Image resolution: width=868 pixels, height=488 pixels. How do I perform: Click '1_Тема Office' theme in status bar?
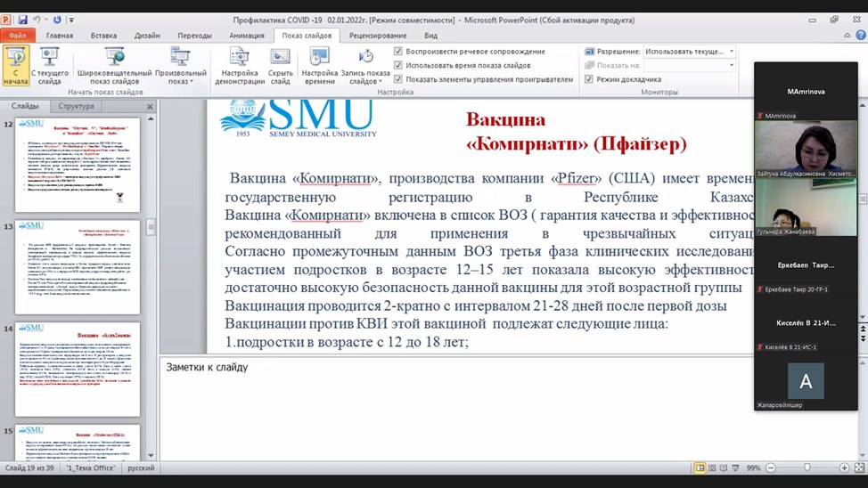click(91, 468)
